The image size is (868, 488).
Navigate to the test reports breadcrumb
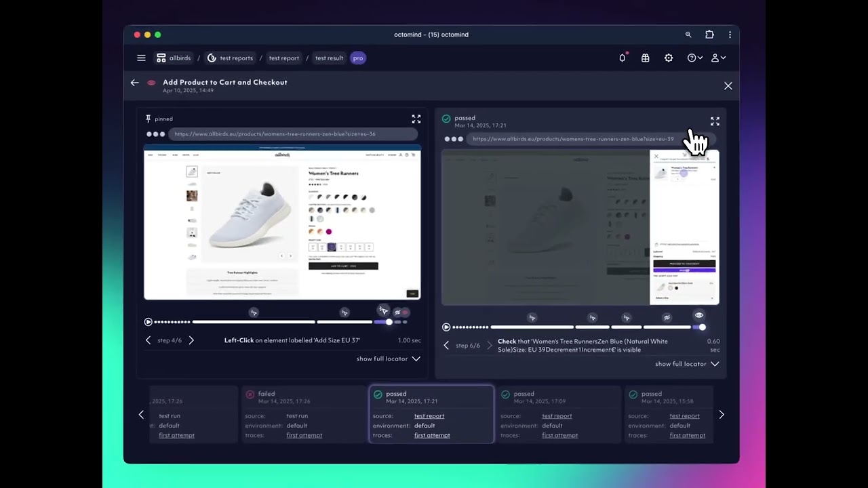tap(230, 58)
